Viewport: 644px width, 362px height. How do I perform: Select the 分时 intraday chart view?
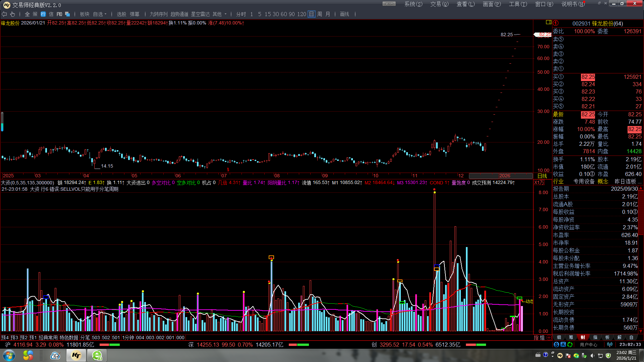241,14
